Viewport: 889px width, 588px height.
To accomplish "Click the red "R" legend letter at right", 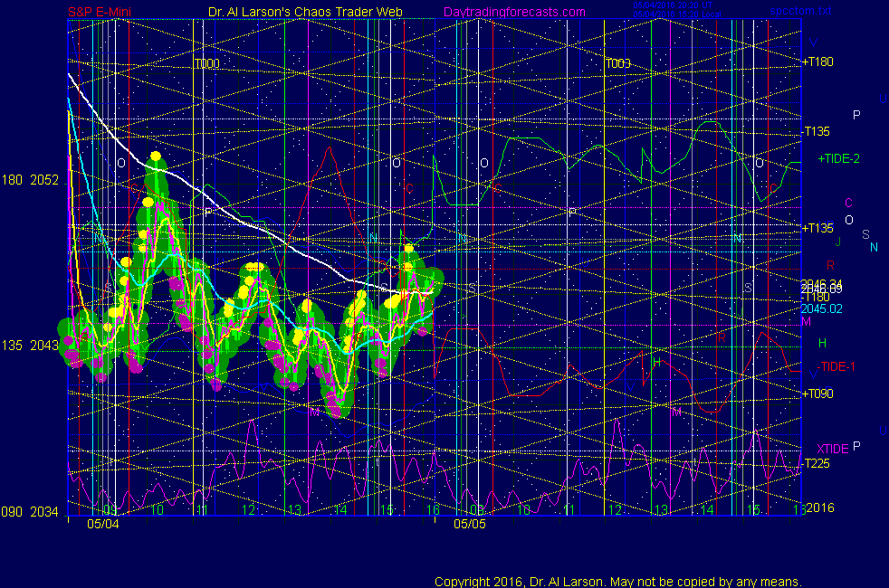I will pyautogui.click(x=830, y=265).
